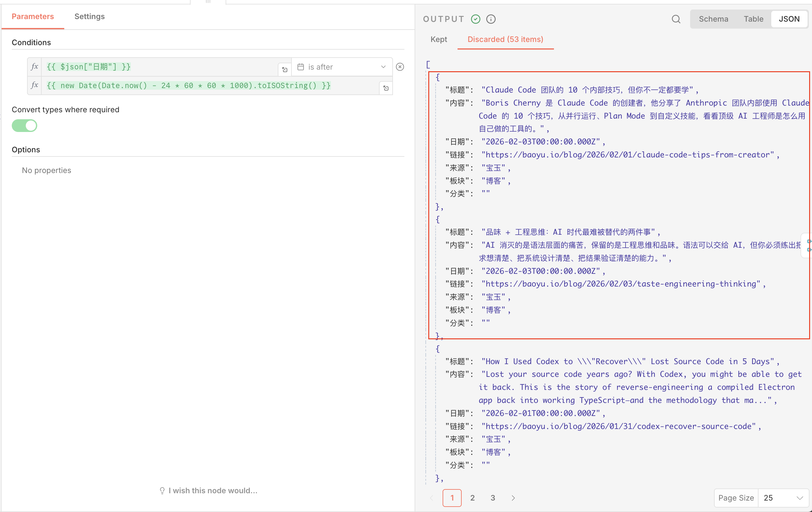This screenshot has height=512, width=812.
Task: Click the fx icon beside the $json 日期 field
Action: (x=34, y=67)
